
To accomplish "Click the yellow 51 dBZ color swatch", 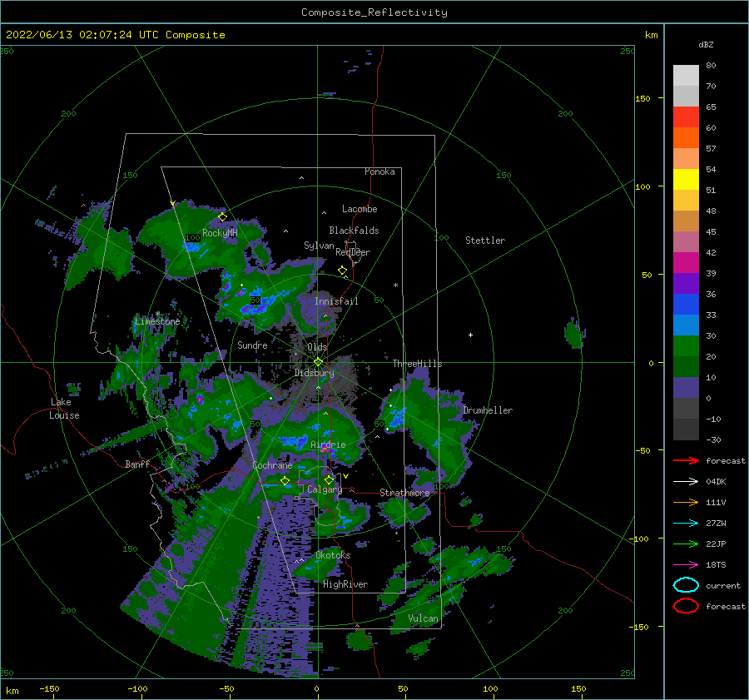I will coord(686,179).
